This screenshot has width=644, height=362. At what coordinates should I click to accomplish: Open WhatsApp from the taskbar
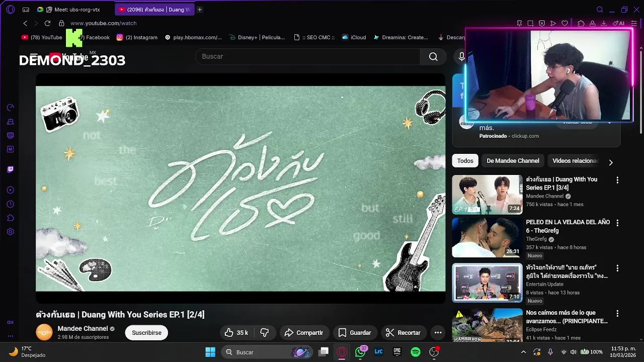pyautogui.click(x=360, y=352)
